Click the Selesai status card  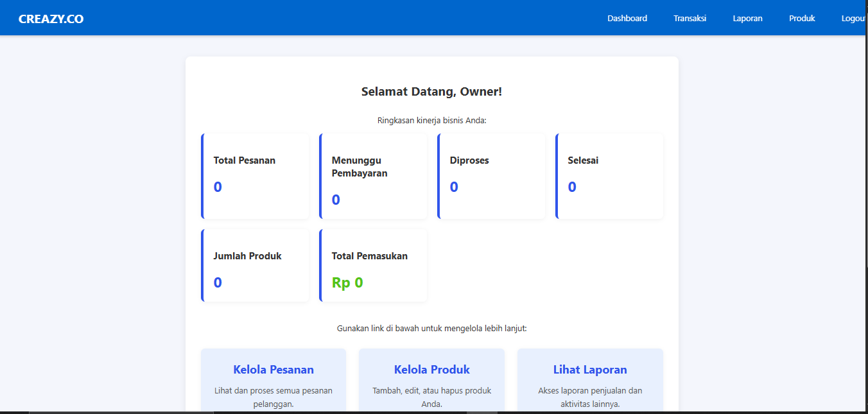coord(609,175)
